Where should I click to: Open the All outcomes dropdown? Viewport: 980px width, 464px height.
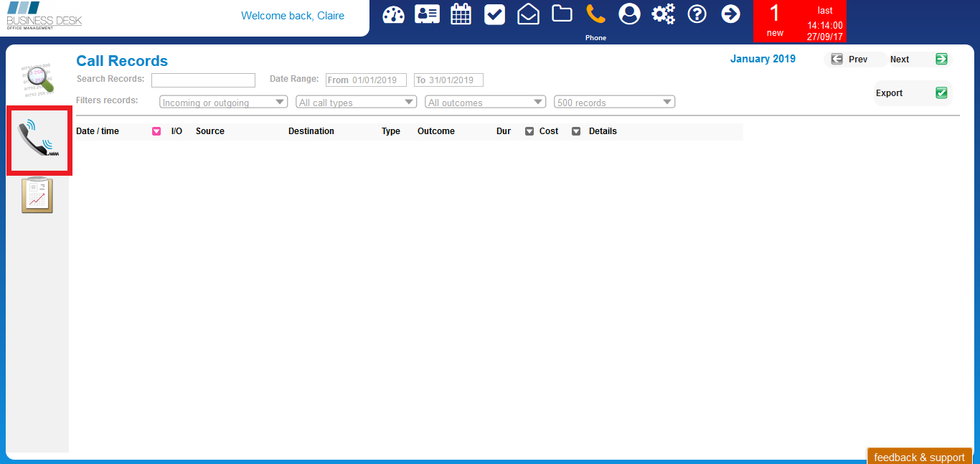pyautogui.click(x=485, y=102)
